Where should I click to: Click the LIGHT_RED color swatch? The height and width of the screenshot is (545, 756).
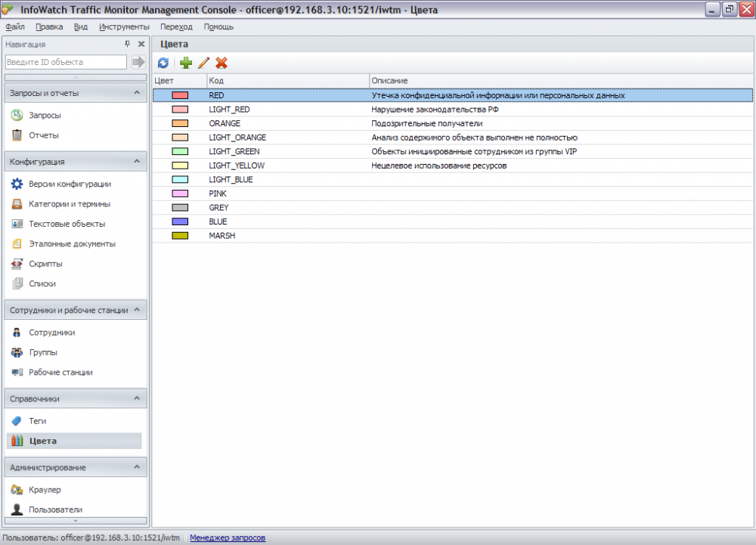click(180, 110)
